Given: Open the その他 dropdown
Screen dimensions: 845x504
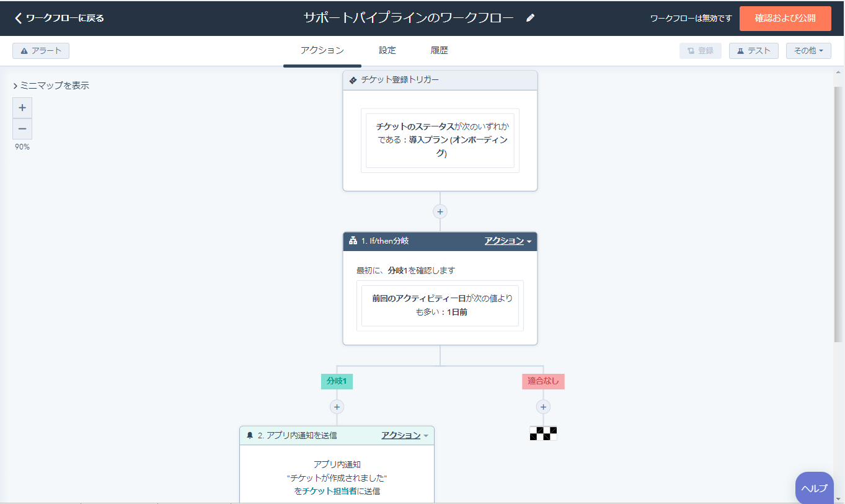Looking at the screenshot, I should 808,51.
